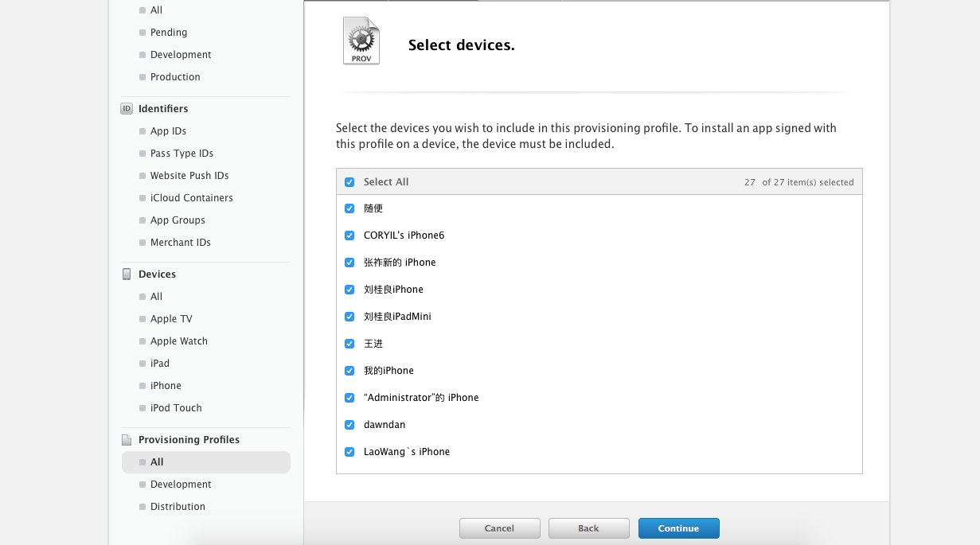Toggle the Select All checkbox
This screenshot has height=545, width=980.
point(349,182)
